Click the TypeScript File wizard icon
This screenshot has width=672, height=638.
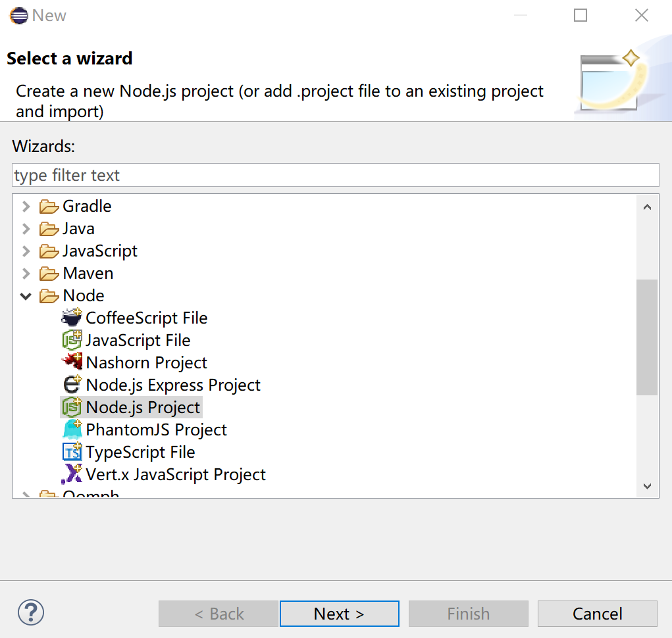click(x=72, y=452)
